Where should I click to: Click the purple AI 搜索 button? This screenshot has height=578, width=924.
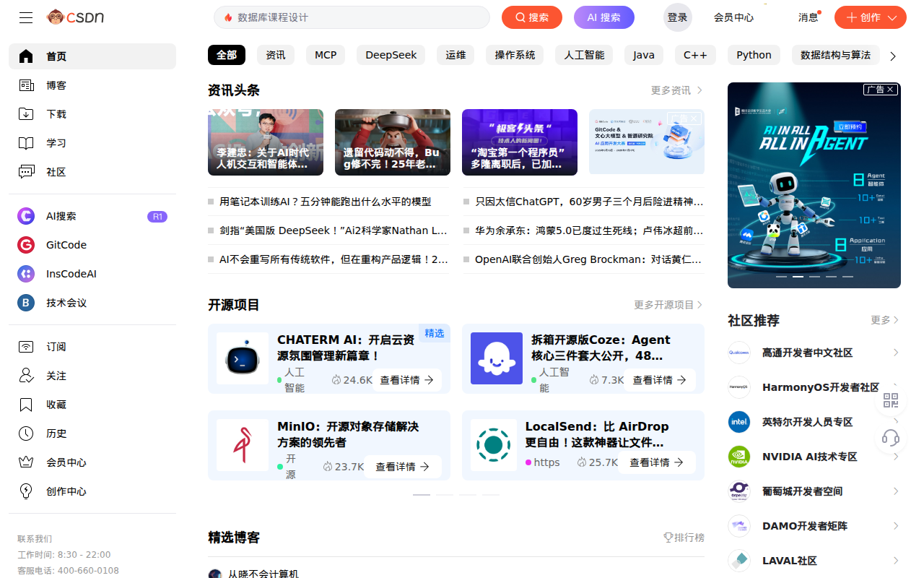pyautogui.click(x=604, y=17)
